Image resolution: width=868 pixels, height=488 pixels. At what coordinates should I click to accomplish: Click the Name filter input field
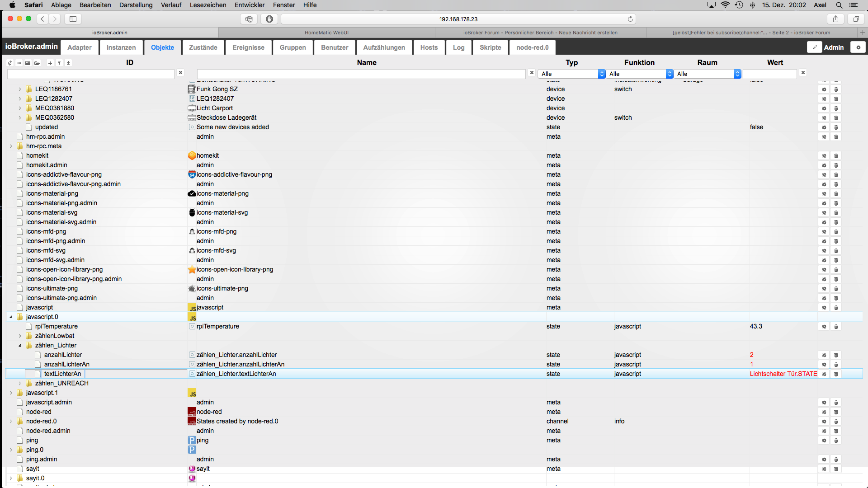pos(361,74)
